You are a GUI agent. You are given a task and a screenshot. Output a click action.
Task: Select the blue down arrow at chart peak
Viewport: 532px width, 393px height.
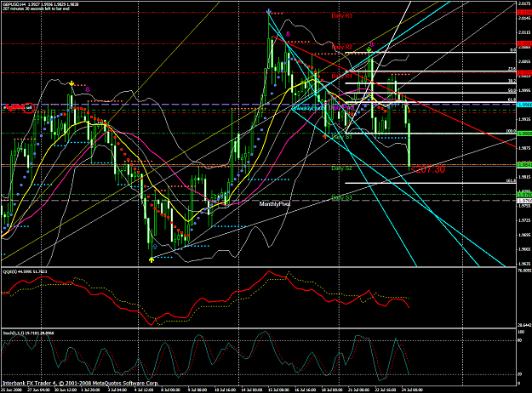[269, 12]
